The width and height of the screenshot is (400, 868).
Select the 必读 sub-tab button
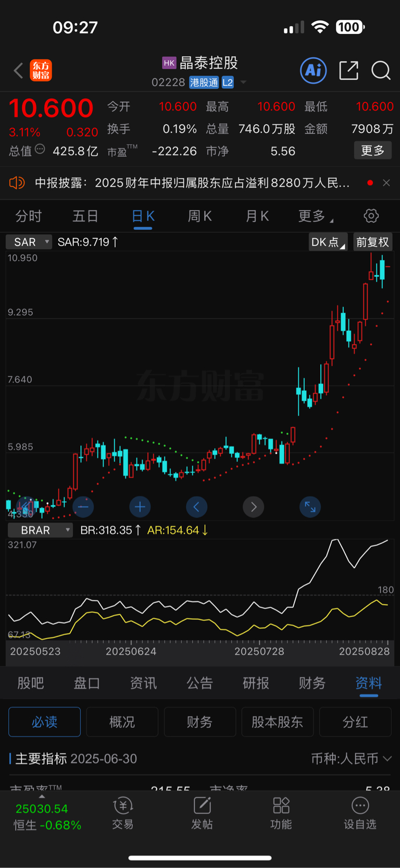[44, 722]
